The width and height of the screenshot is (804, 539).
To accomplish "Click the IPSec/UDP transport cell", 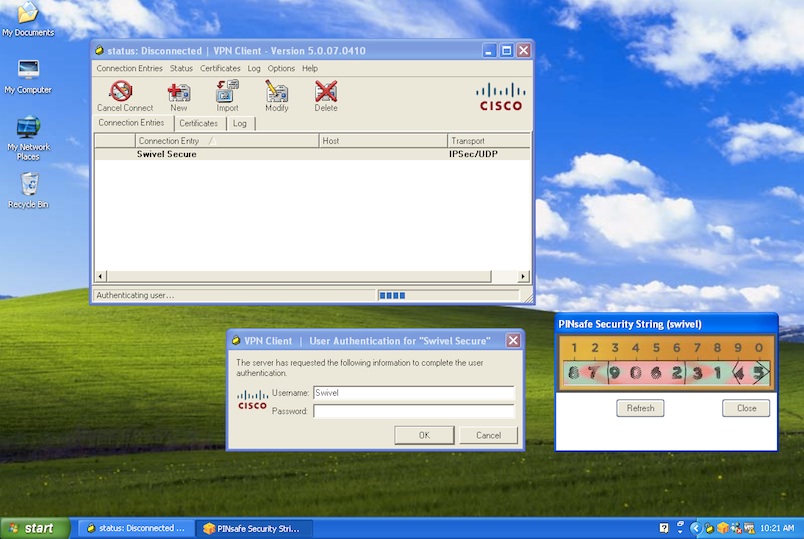I will tap(473, 154).
